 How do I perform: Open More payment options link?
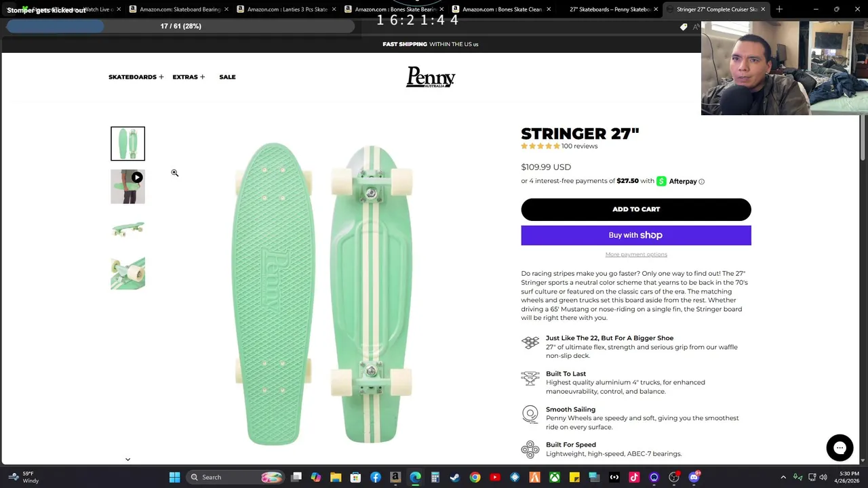click(636, 255)
